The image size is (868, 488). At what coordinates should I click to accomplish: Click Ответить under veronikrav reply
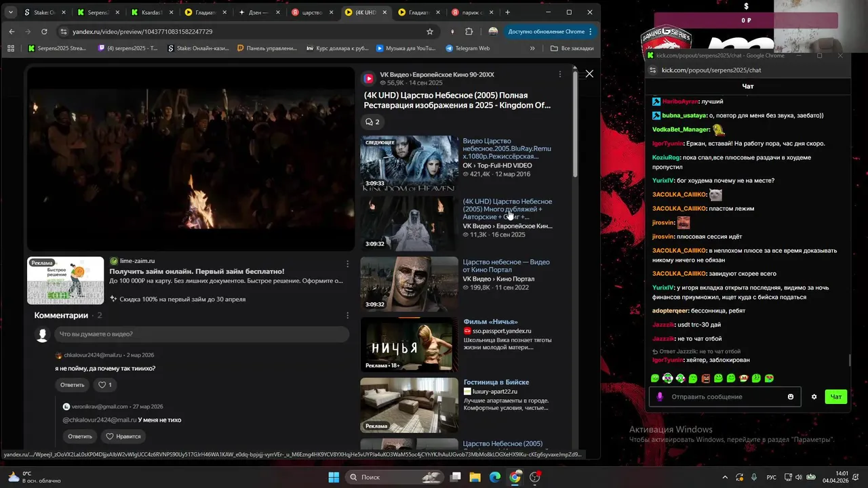[x=80, y=436]
